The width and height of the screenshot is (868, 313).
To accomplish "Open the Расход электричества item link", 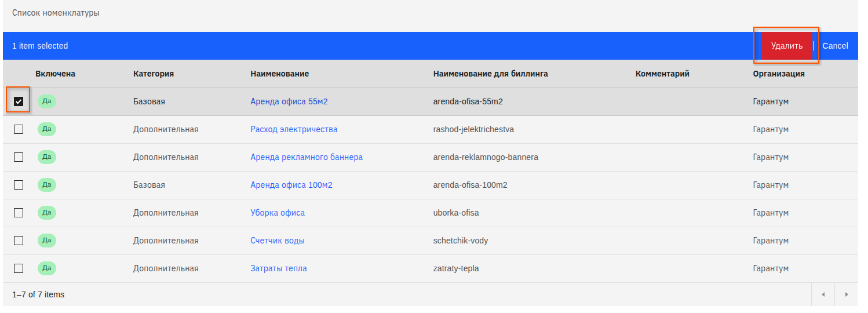I will (x=294, y=129).
